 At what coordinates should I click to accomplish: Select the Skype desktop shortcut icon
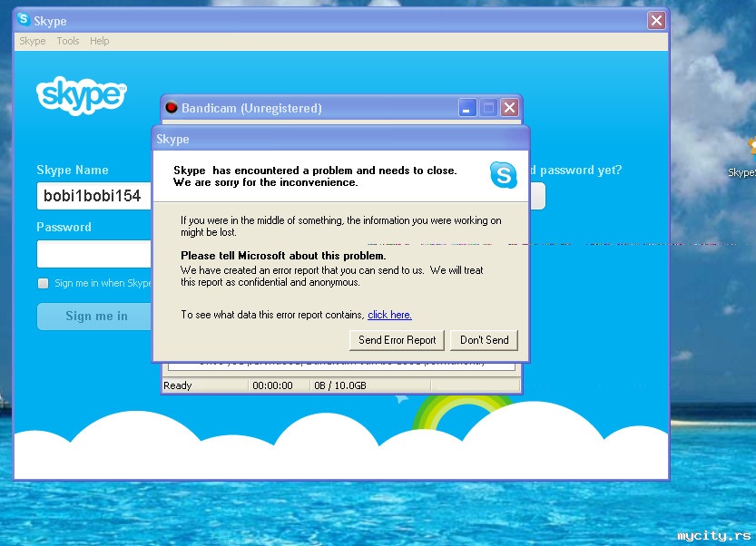[751, 147]
